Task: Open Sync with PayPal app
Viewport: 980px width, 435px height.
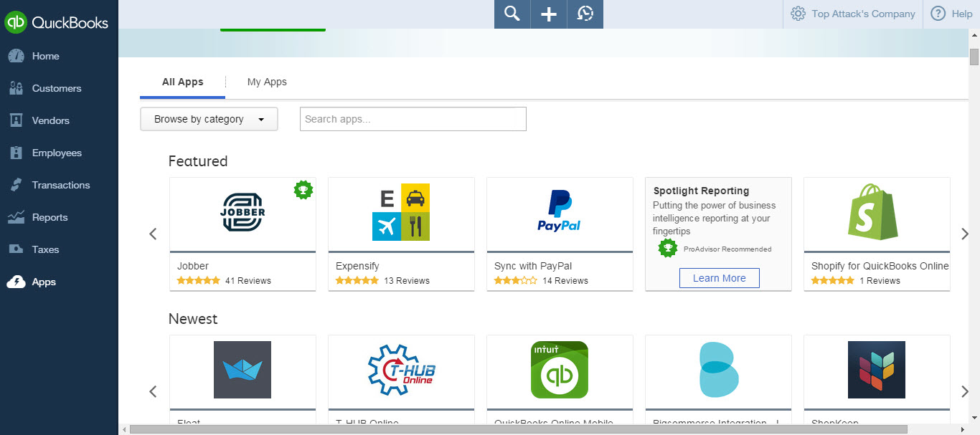Action: tap(560, 234)
